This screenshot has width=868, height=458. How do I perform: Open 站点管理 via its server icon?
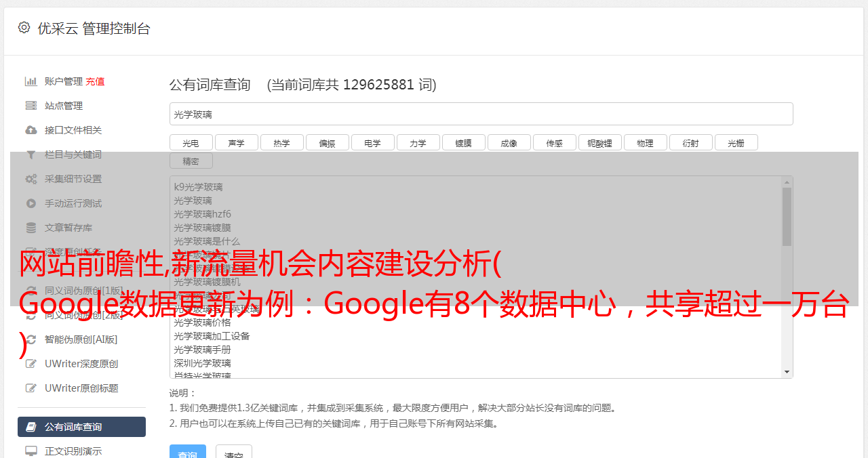click(31, 106)
